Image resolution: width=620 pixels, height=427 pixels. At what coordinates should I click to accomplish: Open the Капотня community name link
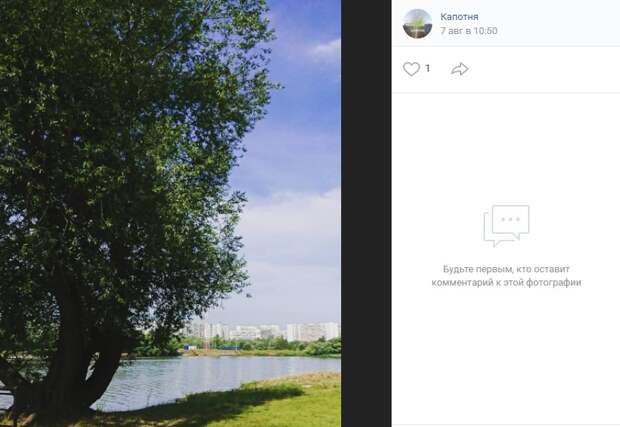click(x=459, y=17)
